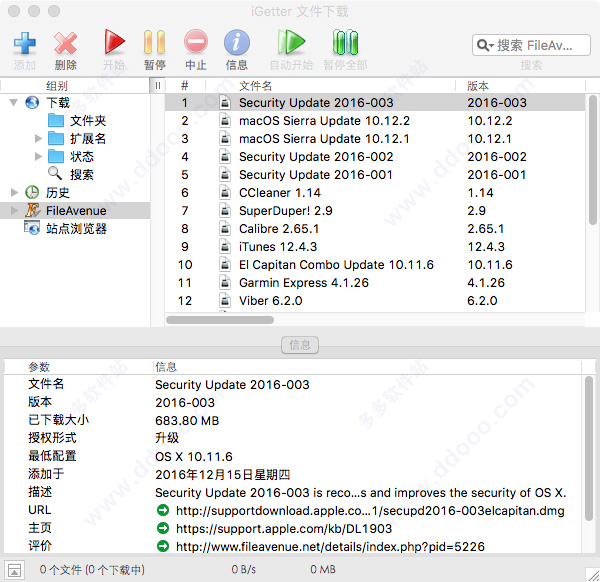Select row El Capitan Combo Update 10.11.6
Image resolution: width=600 pixels, height=582 pixels.
(x=375, y=264)
